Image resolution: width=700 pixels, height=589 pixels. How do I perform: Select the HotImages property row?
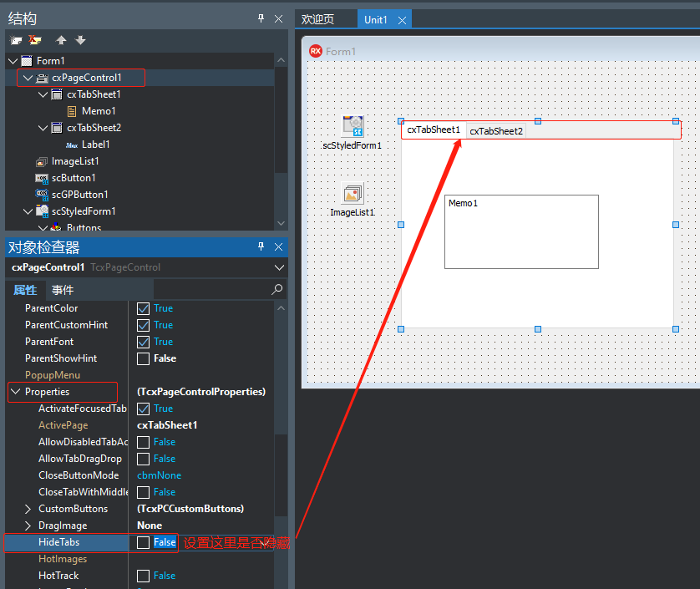[x=140, y=559]
